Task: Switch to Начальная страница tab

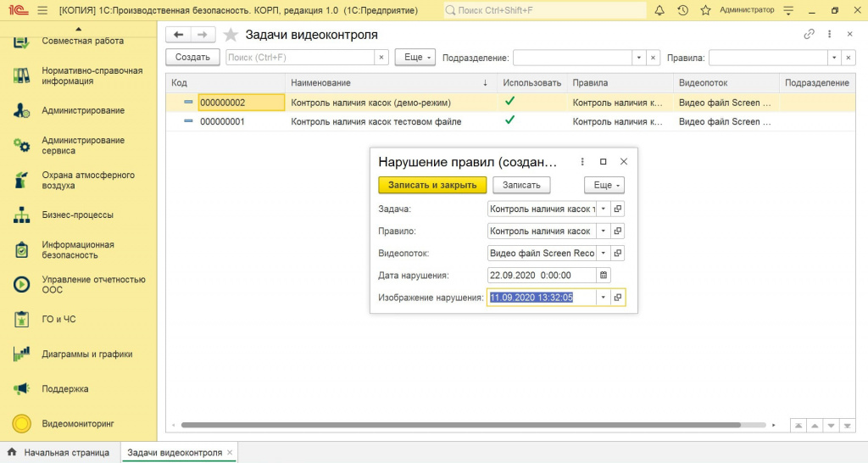Action: [x=60, y=453]
